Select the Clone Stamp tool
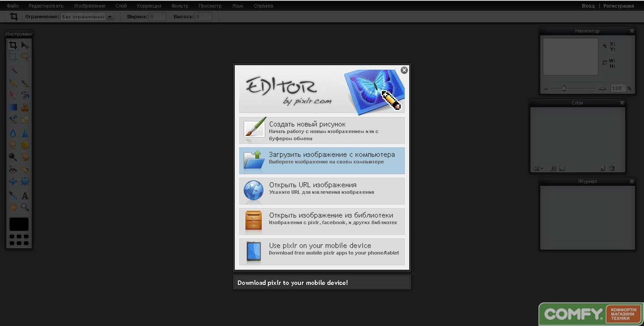This screenshot has width=644, height=326. pyautogui.click(x=25, y=107)
